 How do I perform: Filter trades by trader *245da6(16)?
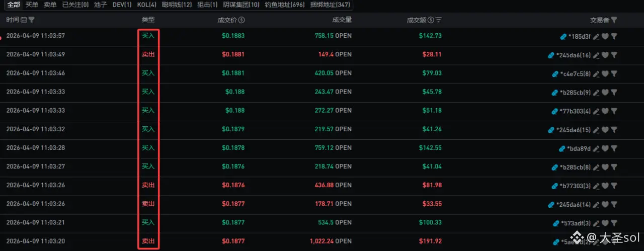tap(614, 55)
